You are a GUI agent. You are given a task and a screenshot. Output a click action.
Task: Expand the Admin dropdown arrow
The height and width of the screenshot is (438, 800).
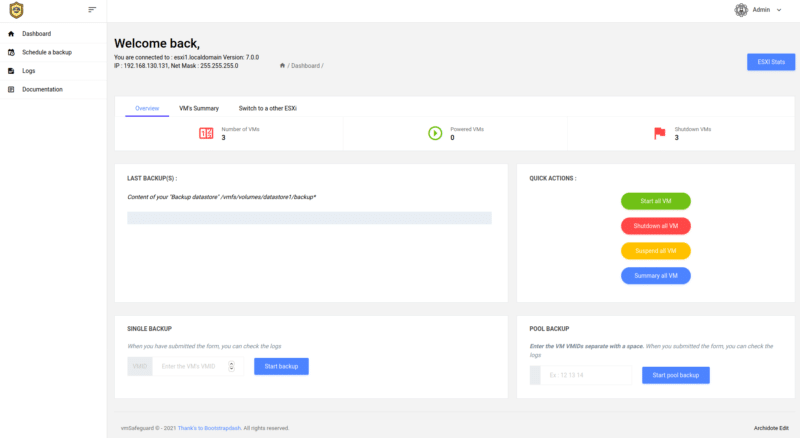point(779,10)
